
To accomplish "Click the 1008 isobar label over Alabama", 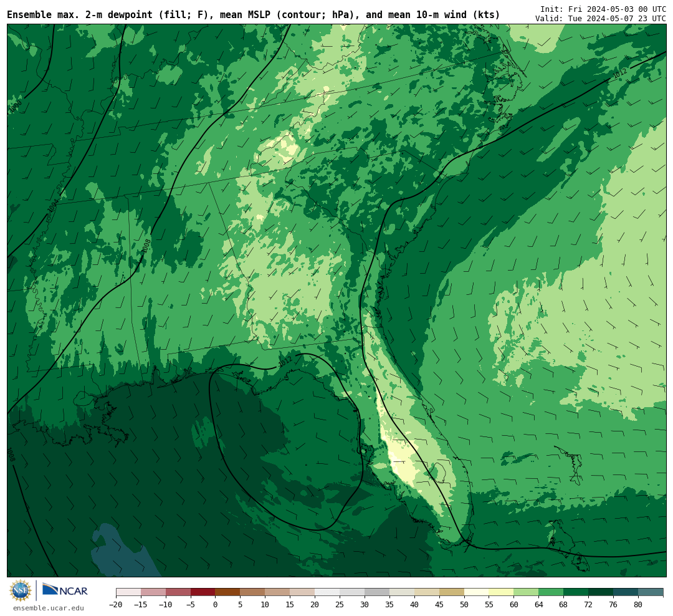I will click(146, 246).
